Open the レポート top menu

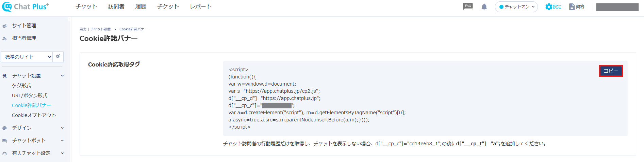pos(201,6)
